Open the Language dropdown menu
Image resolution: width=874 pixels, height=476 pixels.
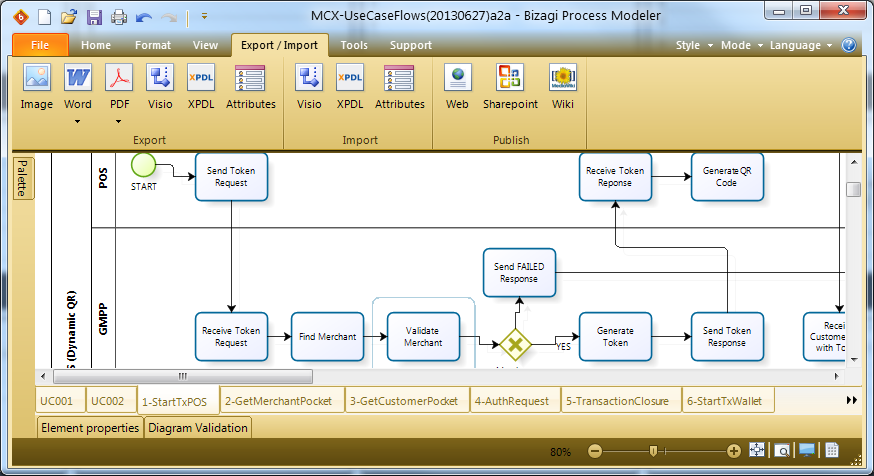pyautogui.click(x=801, y=45)
